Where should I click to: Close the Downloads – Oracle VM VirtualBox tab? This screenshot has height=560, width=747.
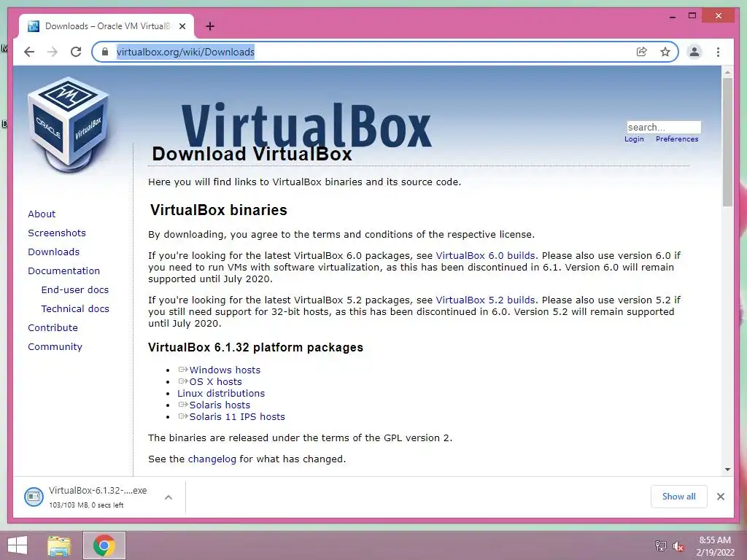(182, 26)
